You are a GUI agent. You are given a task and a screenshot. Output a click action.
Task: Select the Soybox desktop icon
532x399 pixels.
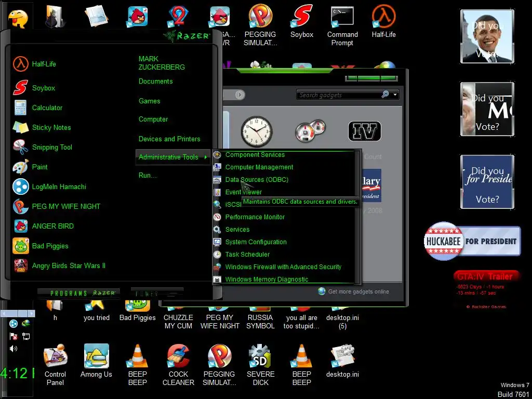click(x=302, y=22)
